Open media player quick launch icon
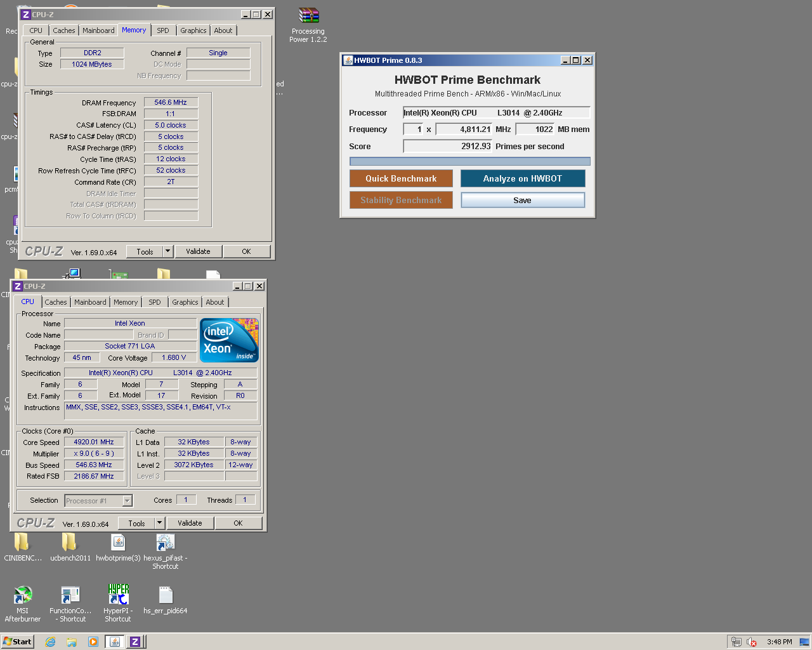Image resolution: width=812 pixels, height=650 pixels. tap(93, 642)
